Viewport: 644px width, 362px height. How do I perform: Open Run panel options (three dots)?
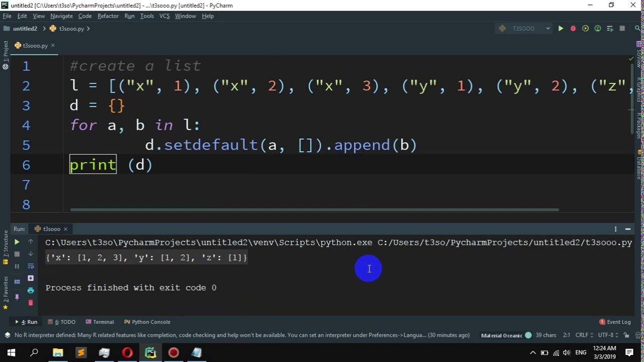615,229
